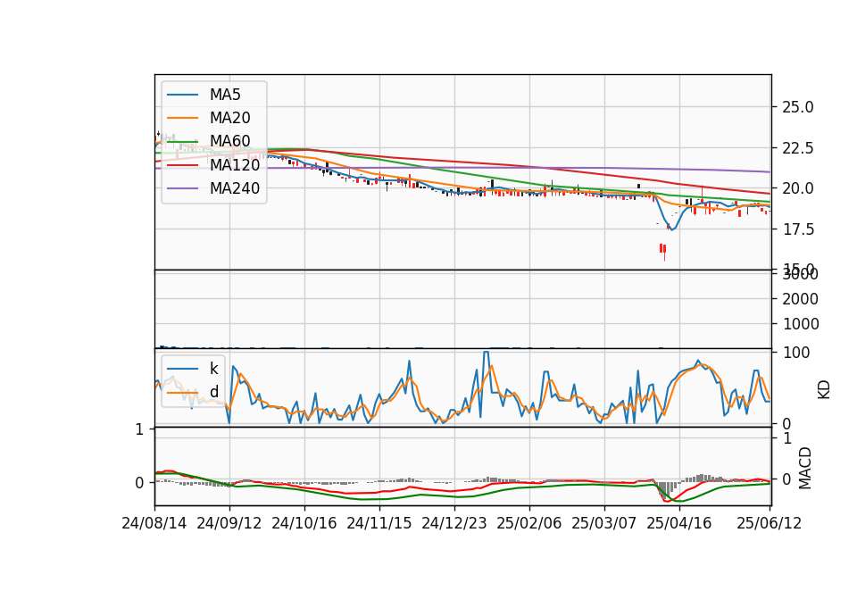Click the 22.5 price axis tick
This screenshot has width=857, height=616.
coord(798,148)
